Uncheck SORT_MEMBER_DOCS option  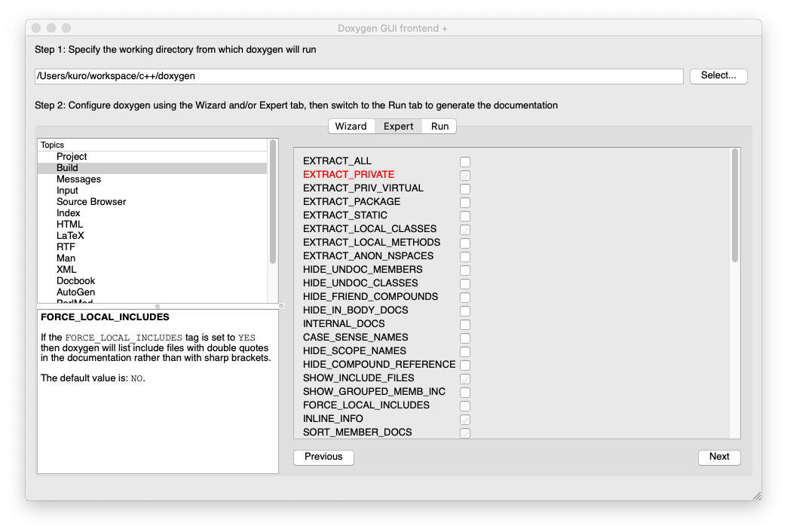click(465, 433)
